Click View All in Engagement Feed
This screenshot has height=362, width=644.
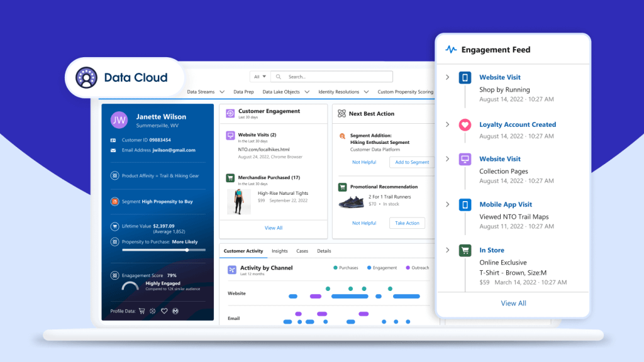[x=513, y=304]
